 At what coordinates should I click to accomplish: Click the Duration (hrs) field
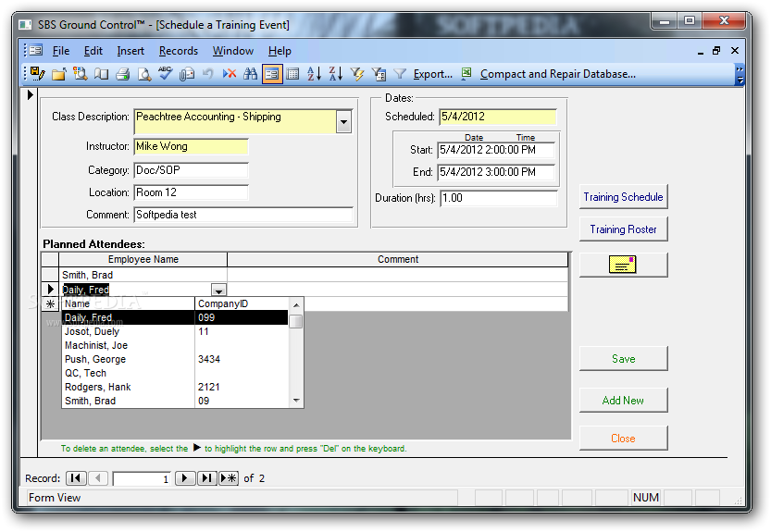coord(499,198)
